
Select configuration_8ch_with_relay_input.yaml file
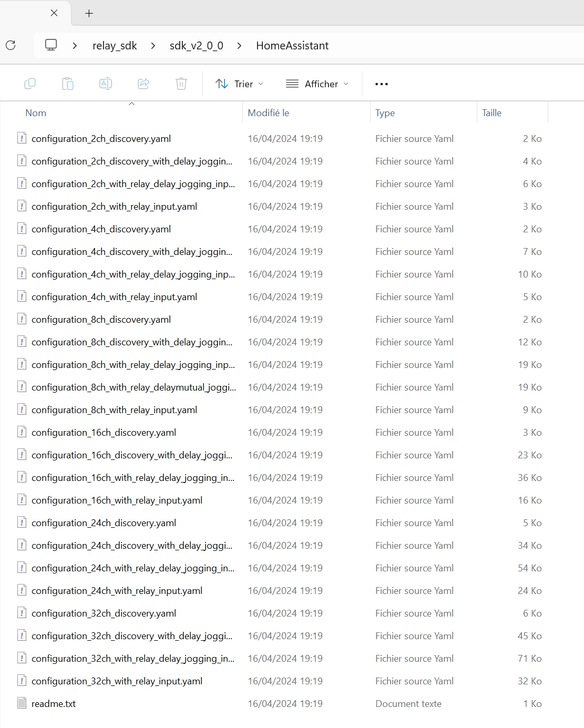[x=114, y=410]
